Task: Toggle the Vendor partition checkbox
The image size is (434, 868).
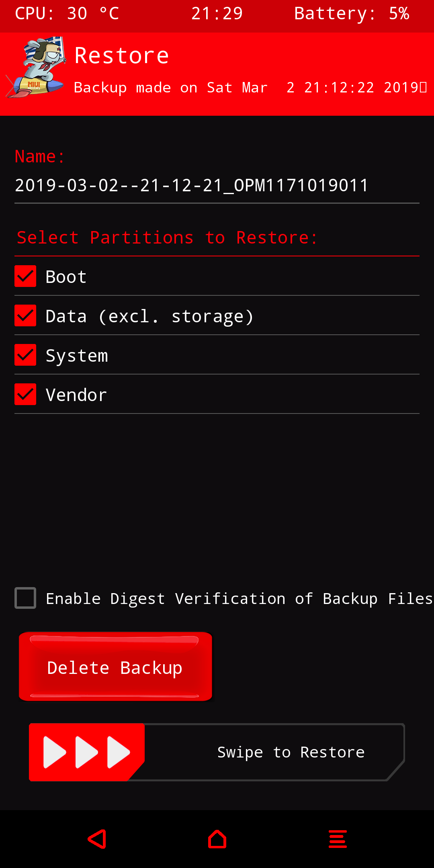Action: 25,394
